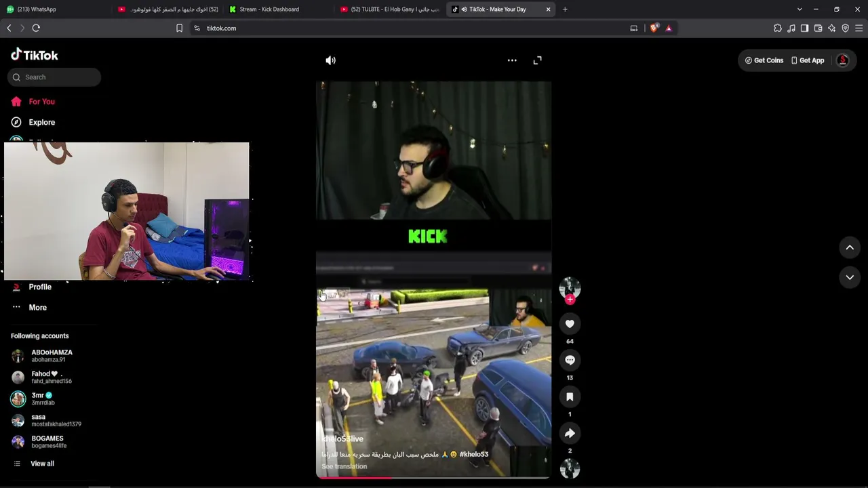This screenshot has width=868, height=488.
Task: Open the Brave Wallet icon
Action: click(x=818, y=28)
